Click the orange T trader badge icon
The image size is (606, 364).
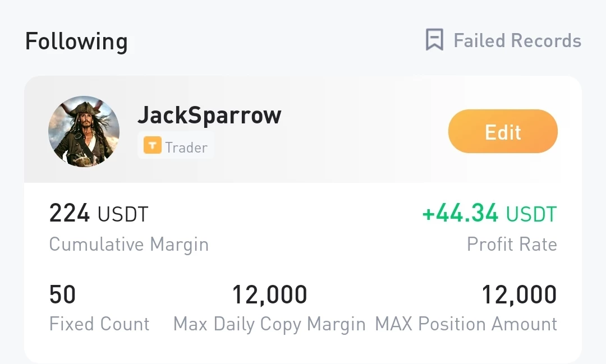153,145
